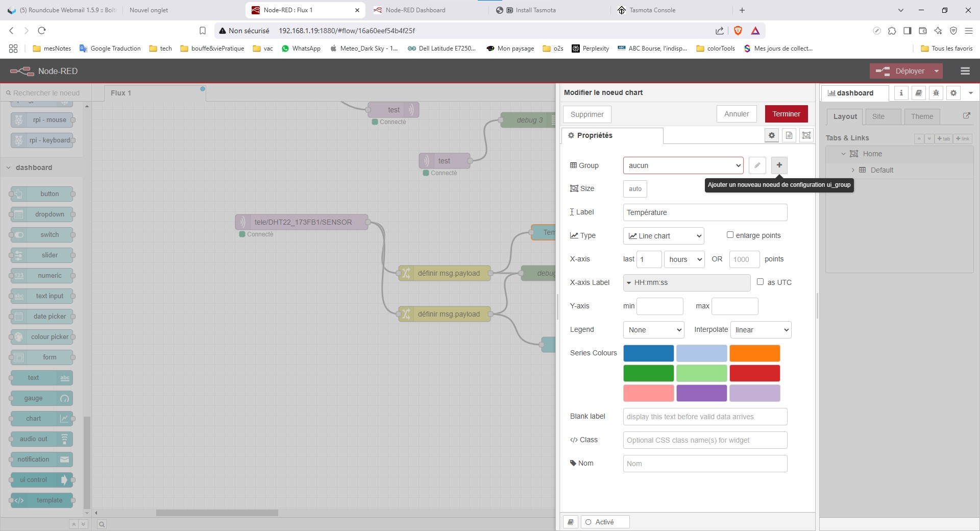The height and width of the screenshot is (531, 980).
Task: Collapse the dashboard palette category
Action: pos(9,167)
